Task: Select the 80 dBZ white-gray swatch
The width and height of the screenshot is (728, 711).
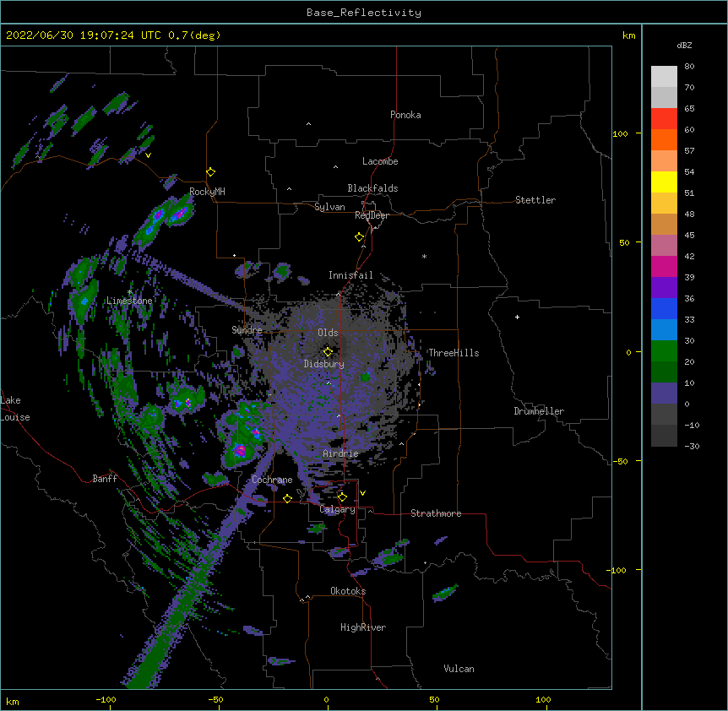Action: tap(664, 77)
